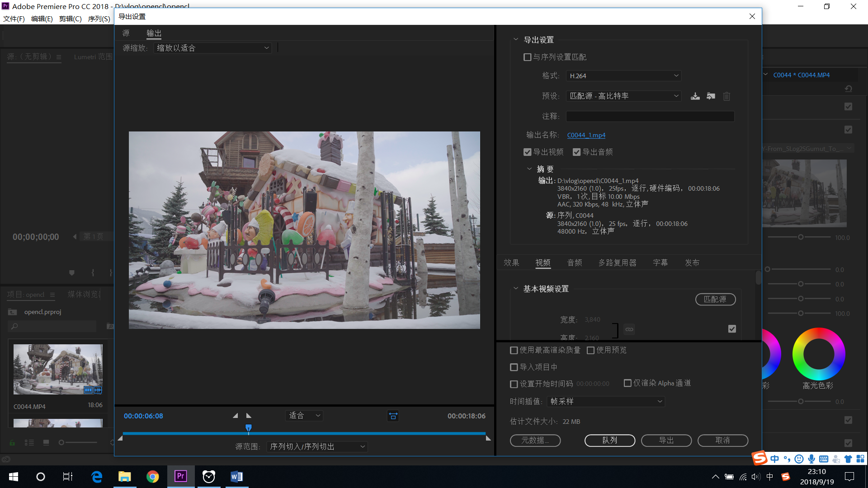Open the panda app from taskbar
This screenshot has width=868, height=488.
(209, 476)
